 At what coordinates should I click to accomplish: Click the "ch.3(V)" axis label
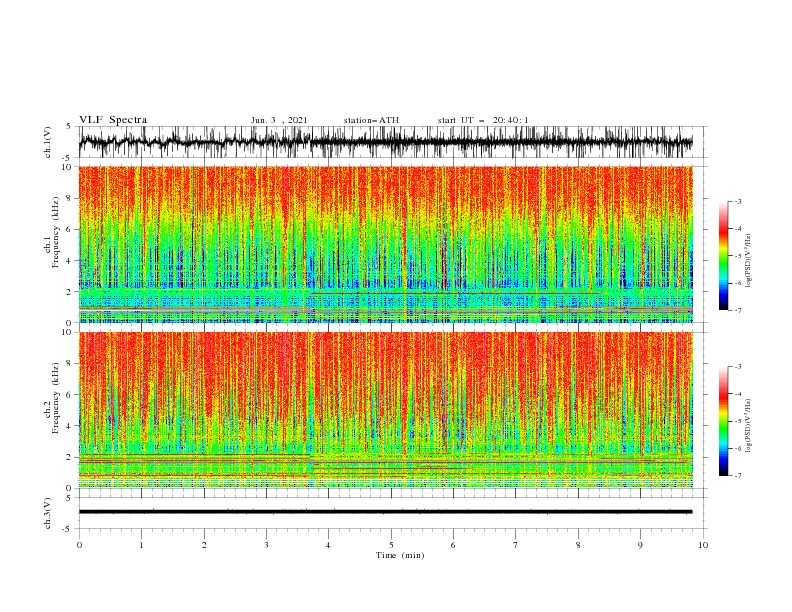click(48, 513)
